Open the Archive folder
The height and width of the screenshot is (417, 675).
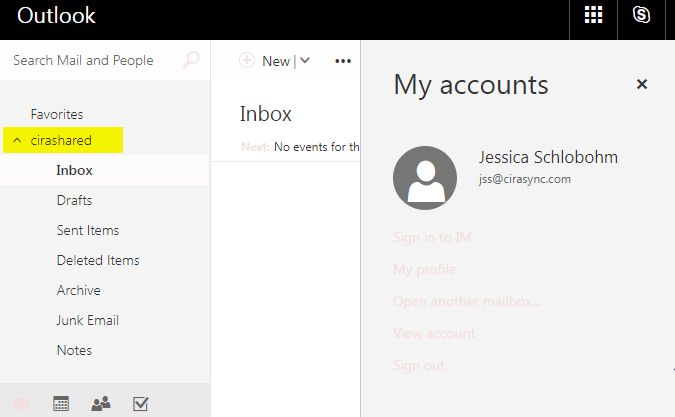click(79, 290)
